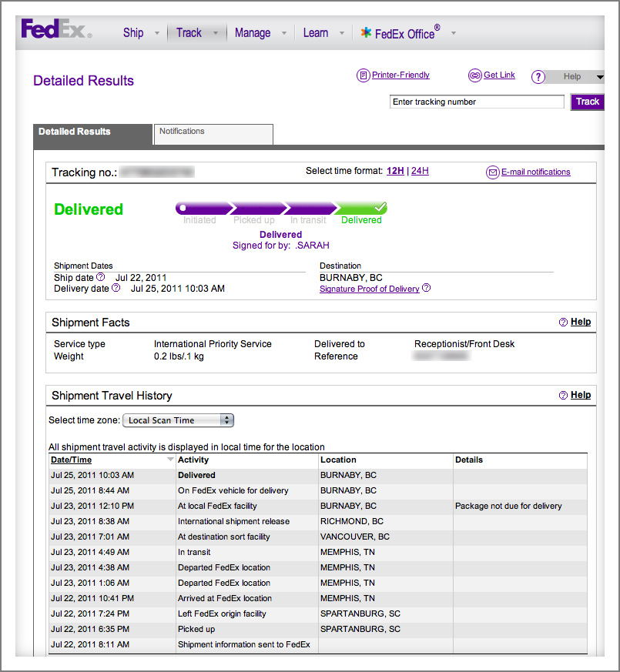Click the envelope icon for E-mail notifications

tap(493, 172)
